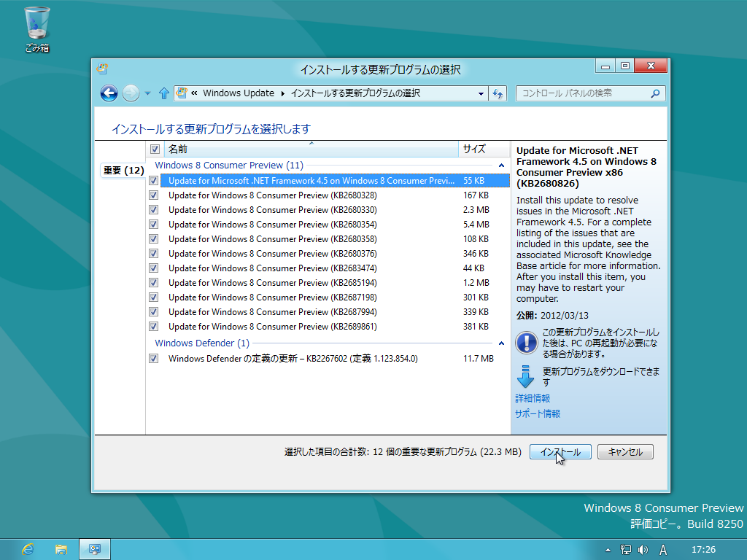
Task: Open File Explorer from taskbar
Action: (61, 550)
